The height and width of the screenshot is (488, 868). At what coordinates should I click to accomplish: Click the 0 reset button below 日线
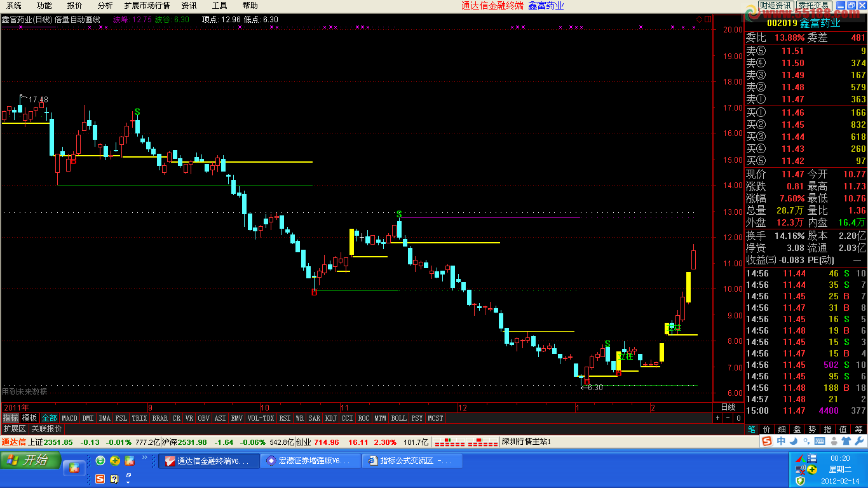(x=738, y=418)
